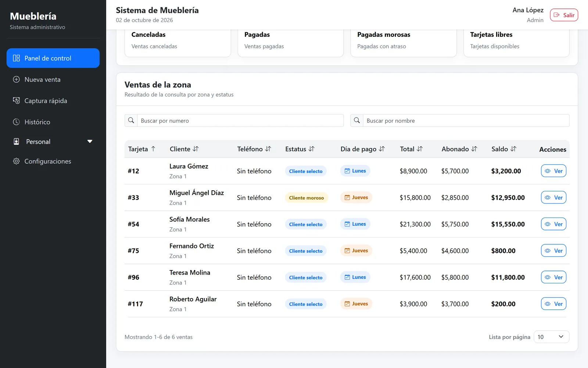Click the Cliente moroso status badge
Screen dimensions: 588x368
(x=306, y=198)
